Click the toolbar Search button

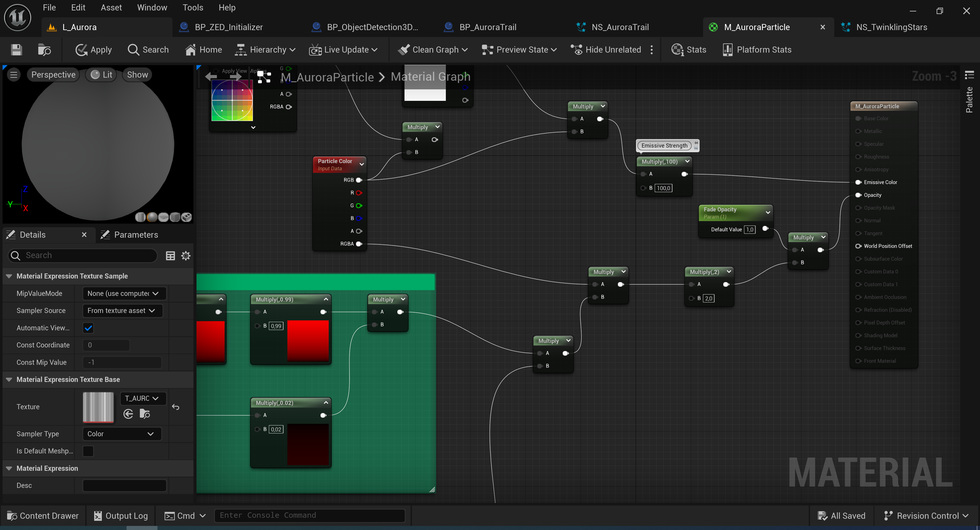148,50
